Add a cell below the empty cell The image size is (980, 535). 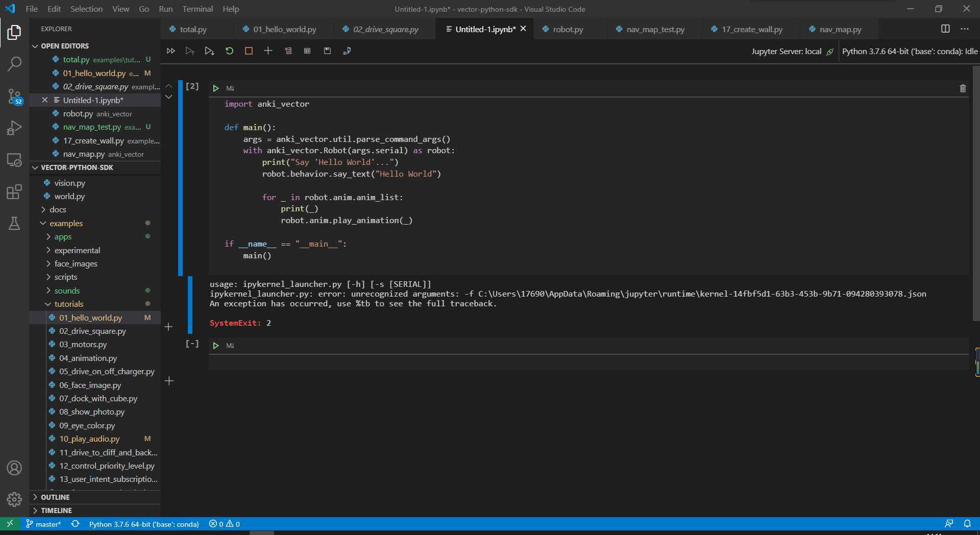coord(169,381)
